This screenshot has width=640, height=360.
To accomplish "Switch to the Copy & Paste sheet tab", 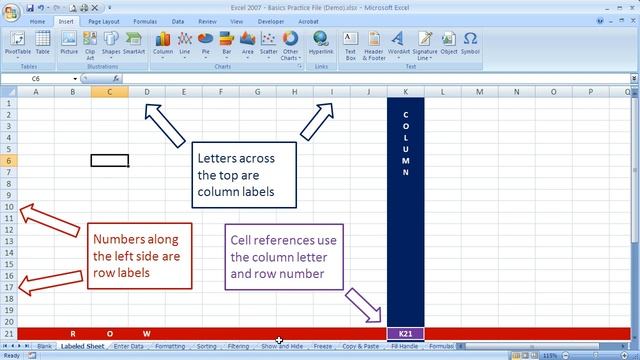I will 360,346.
